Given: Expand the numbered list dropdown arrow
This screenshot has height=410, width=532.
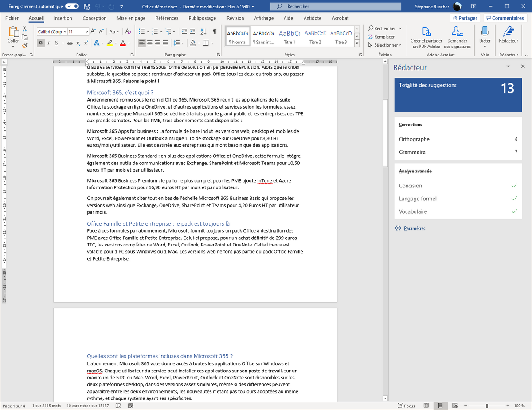Looking at the screenshot, I should click(160, 31).
